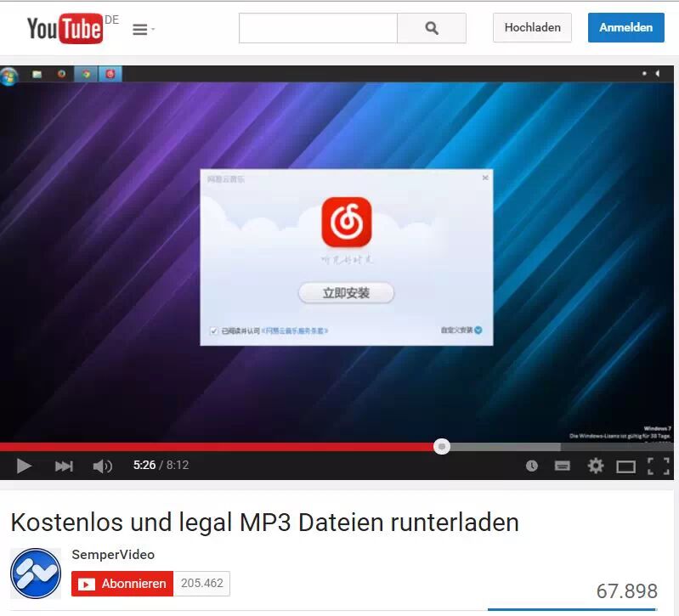Open the SemperVideo channel link
Screen dimensions: 679x616
tap(113, 555)
